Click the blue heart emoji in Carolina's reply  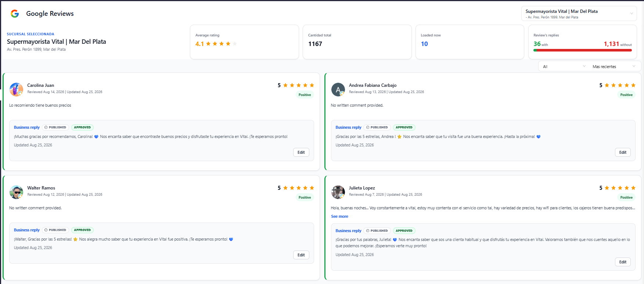96,136
